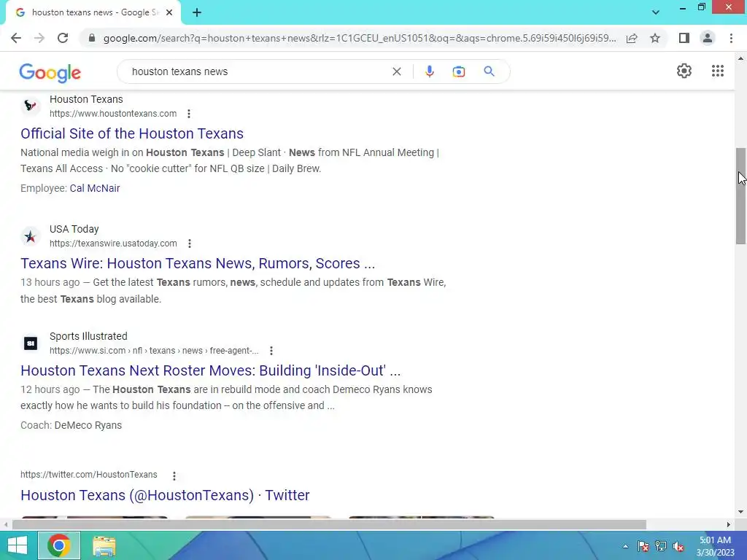The width and height of the screenshot is (747, 560).
Task: Open Houston Texans (@HoustonTexans) Twitter link
Action: point(165,495)
